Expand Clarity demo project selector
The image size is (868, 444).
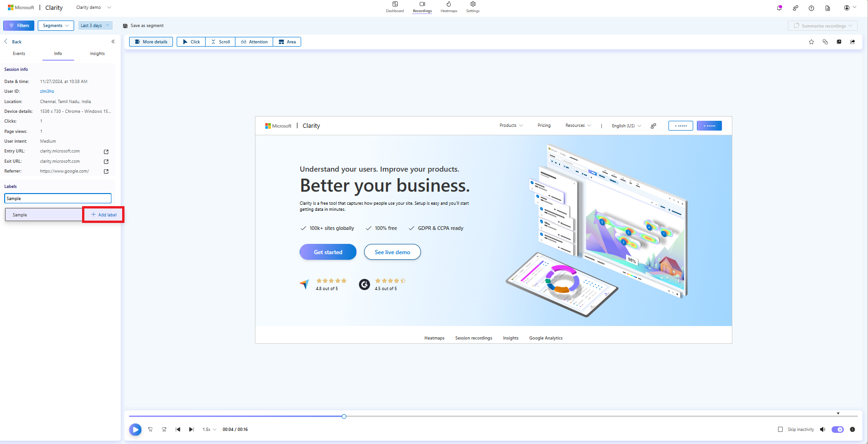point(94,7)
